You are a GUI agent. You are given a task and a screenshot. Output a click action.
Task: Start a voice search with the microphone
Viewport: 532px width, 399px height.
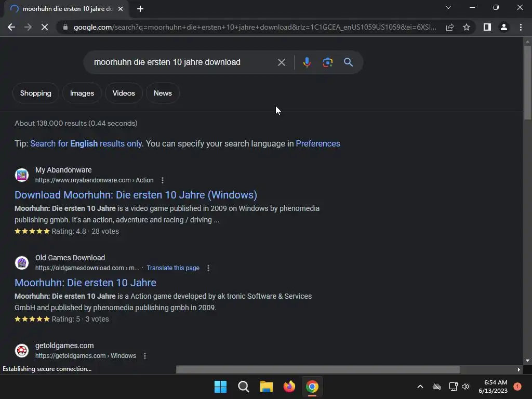pos(307,62)
